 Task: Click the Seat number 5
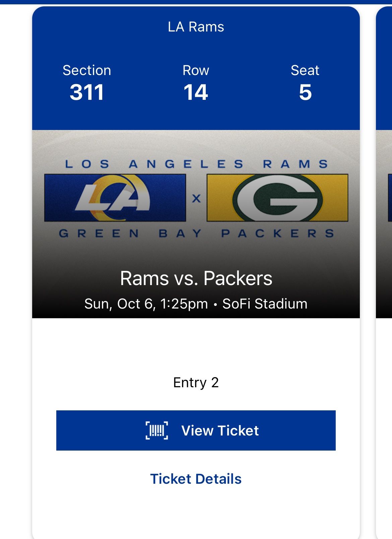tap(305, 92)
